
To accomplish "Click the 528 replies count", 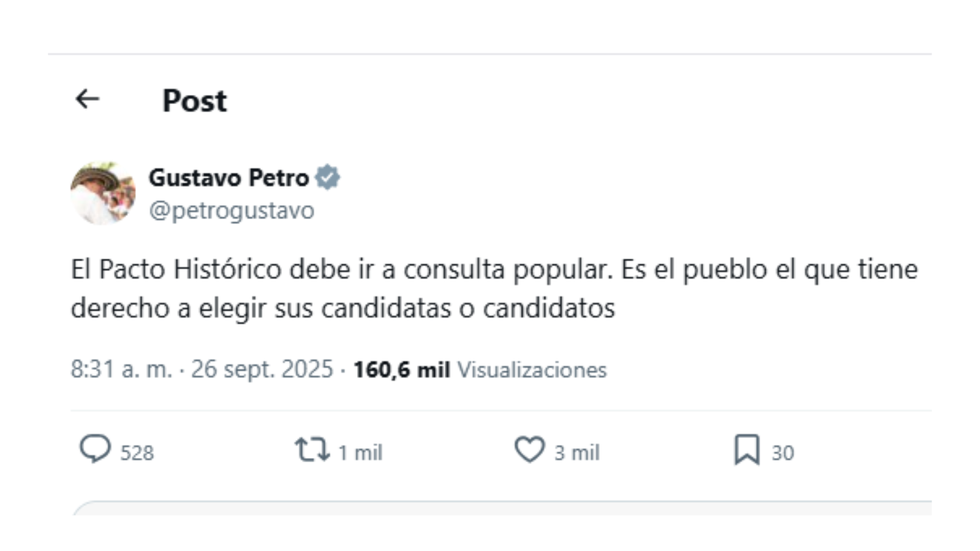I will [137, 453].
